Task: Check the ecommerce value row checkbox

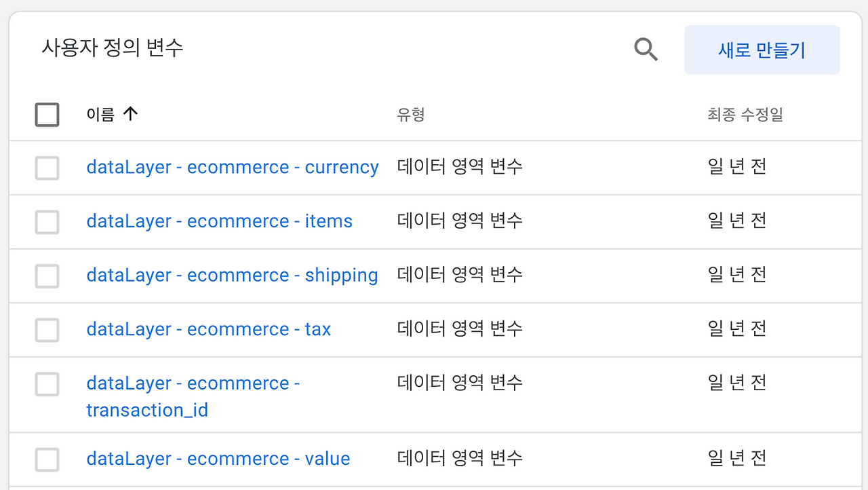Action: click(x=47, y=459)
